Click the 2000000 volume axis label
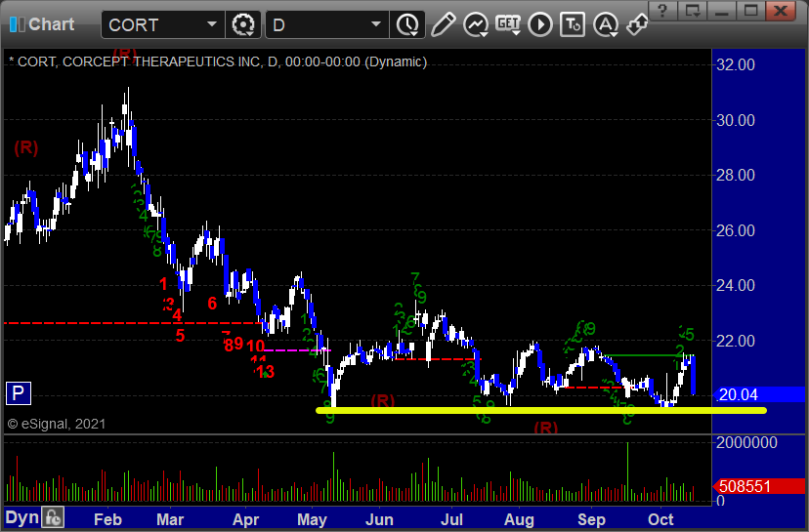Screen dimensions: 809x532 (746, 443)
